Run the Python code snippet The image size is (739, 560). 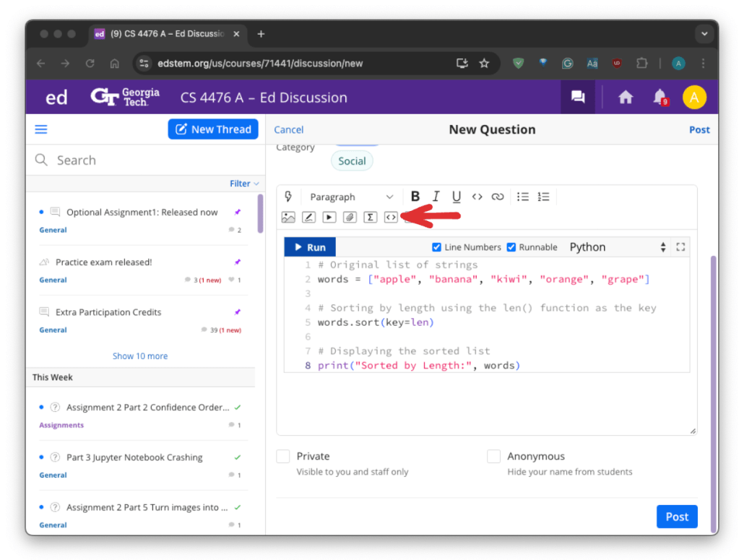[310, 247]
